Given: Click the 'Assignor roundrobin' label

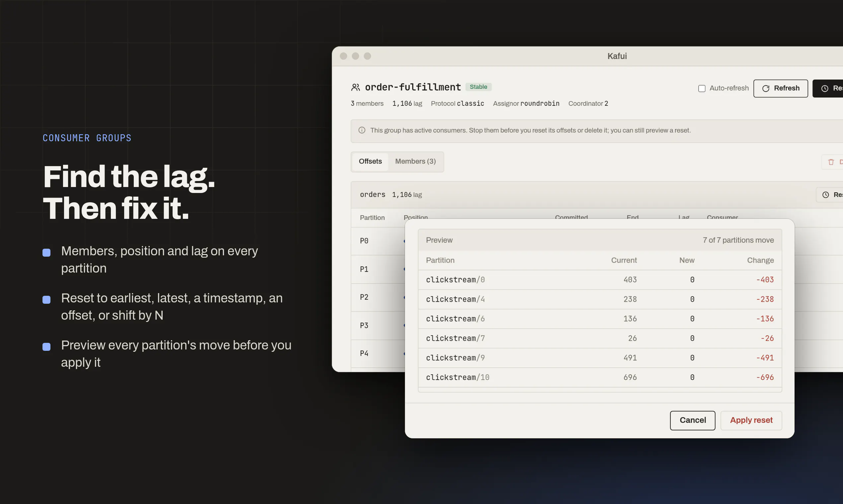Looking at the screenshot, I should 526,103.
